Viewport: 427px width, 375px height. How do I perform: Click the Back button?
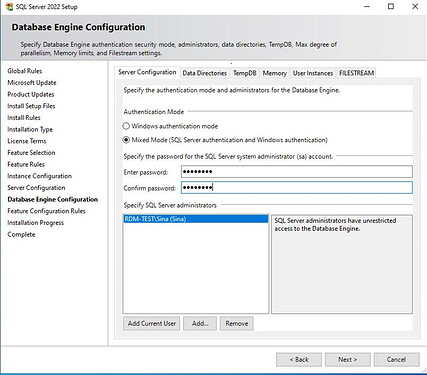click(x=299, y=360)
